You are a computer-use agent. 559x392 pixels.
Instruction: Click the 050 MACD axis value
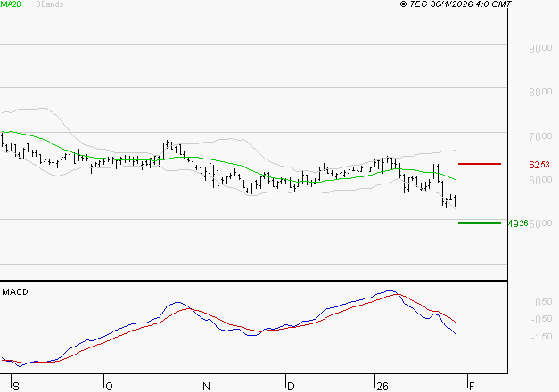click(x=541, y=302)
